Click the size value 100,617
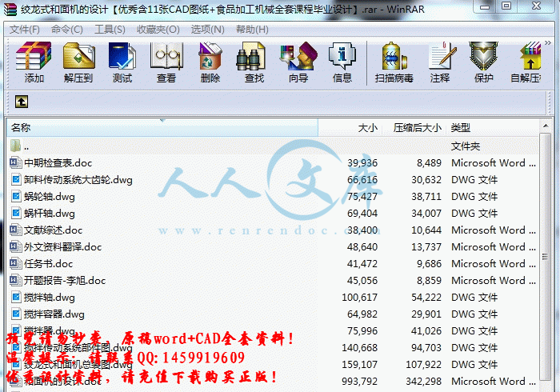Image resolution: width=560 pixels, height=392 pixels. [359, 298]
